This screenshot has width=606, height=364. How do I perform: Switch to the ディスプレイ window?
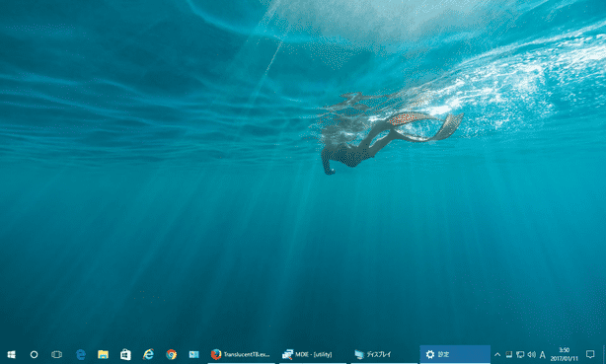[384, 354]
